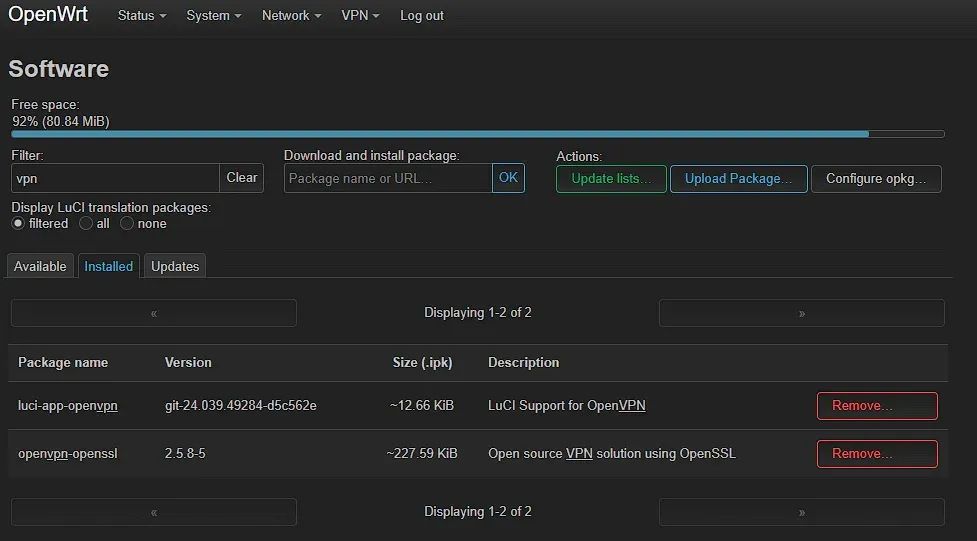
Task: Expand the Network menu
Action: [x=292, y=16]
